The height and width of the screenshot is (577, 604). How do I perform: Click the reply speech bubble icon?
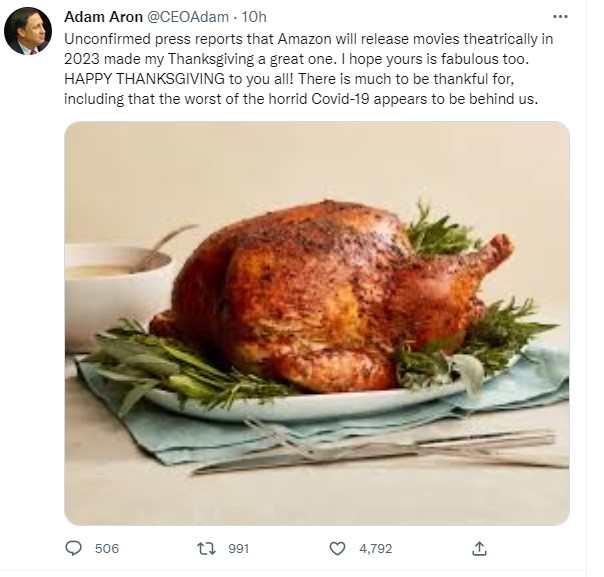73,548
